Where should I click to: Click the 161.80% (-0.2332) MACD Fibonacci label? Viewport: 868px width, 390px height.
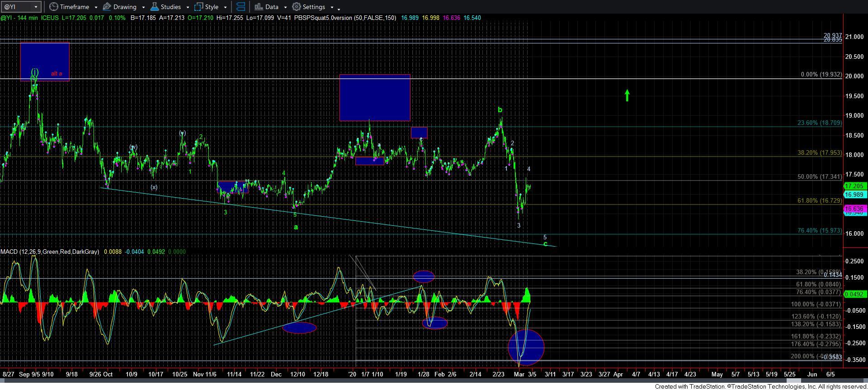816,337
